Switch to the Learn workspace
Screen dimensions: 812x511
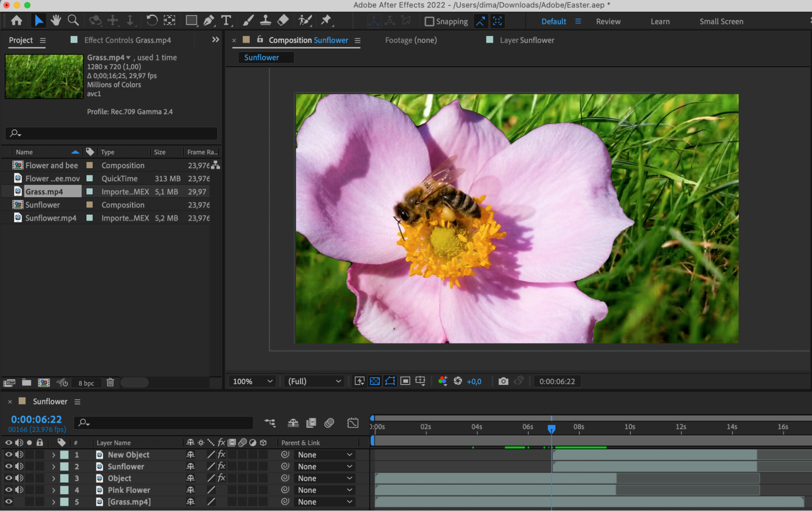pos(660,22)
